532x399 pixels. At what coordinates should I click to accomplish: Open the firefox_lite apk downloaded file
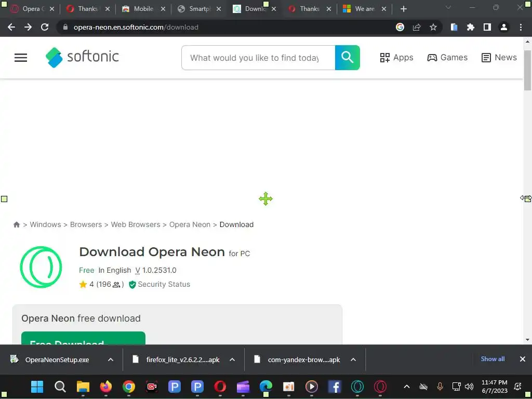pyautogui.click(x=183, y=360)
